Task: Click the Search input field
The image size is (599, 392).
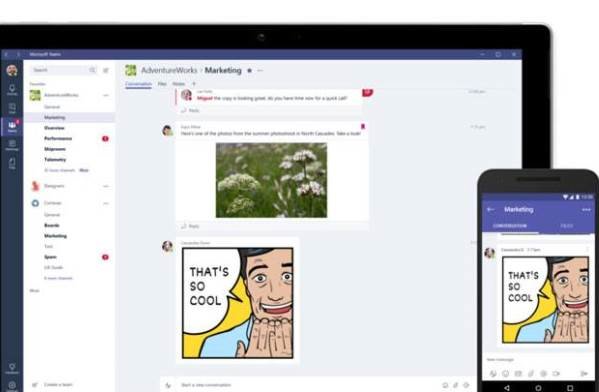Action: coord(64,70)
